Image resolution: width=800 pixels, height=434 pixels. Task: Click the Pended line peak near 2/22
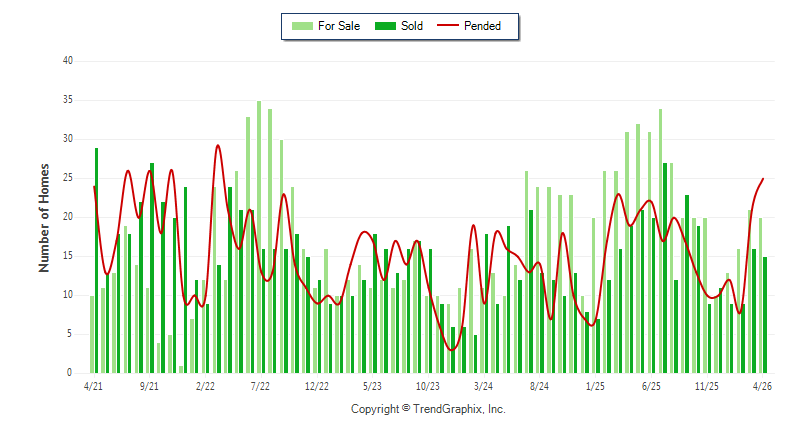point(218,145)
